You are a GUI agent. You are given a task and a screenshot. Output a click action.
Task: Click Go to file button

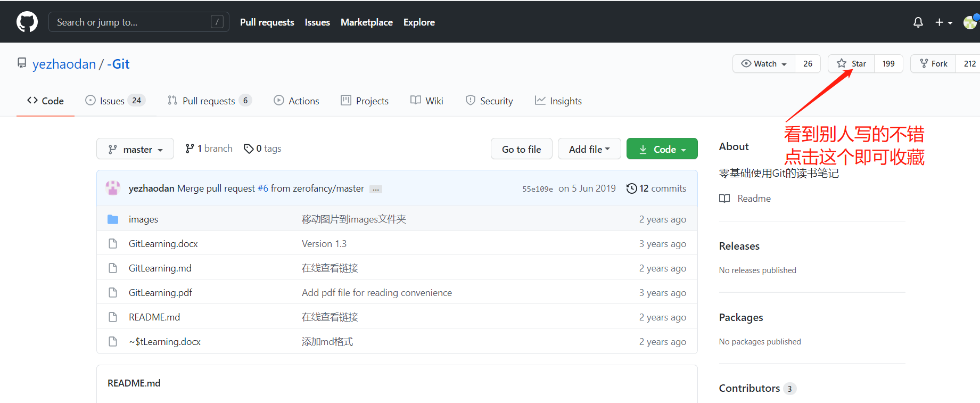tap(521, 149)
